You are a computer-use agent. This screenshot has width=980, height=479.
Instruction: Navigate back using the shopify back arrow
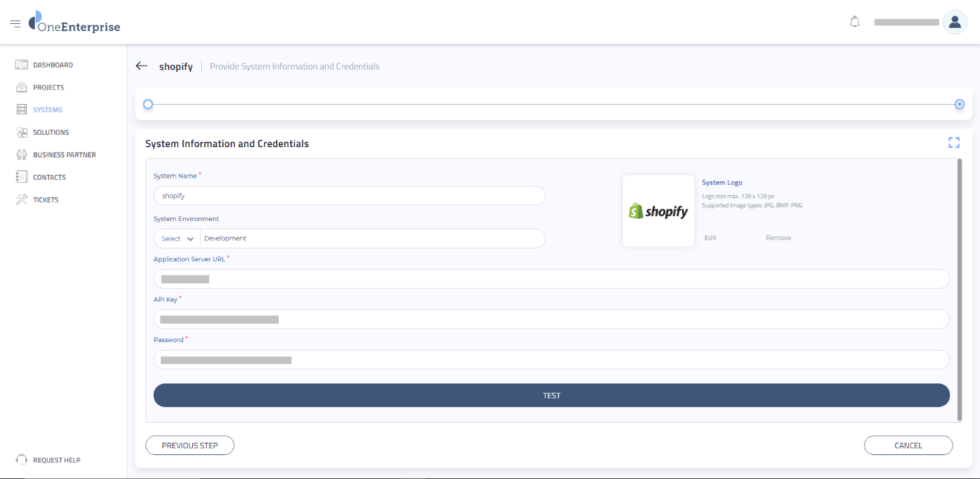[x=141, y=66]
